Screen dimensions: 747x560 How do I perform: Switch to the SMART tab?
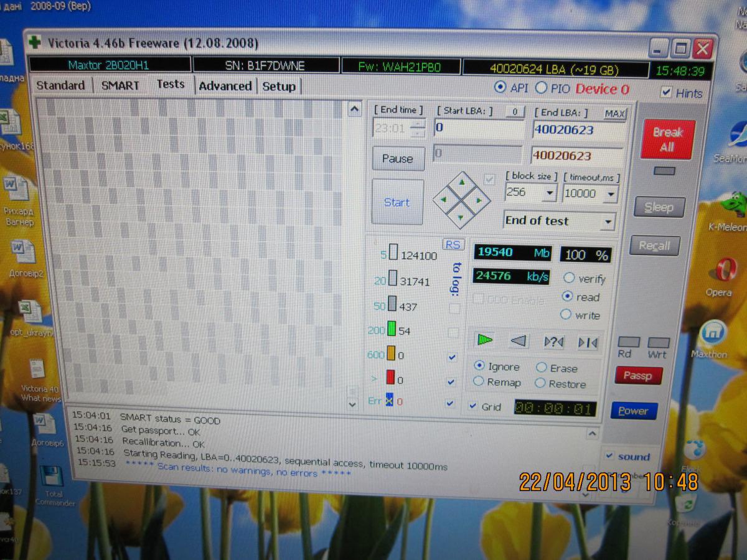pyautogui.click(x=120, y=85)
